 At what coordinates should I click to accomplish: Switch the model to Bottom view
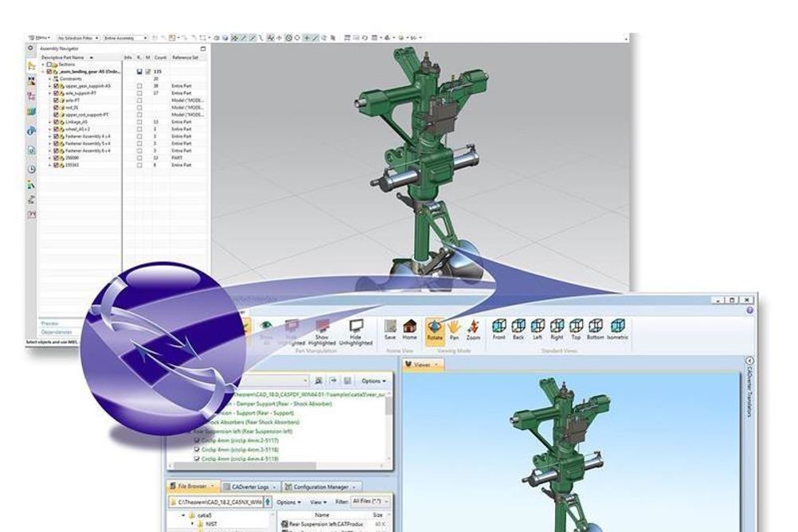[596, 330]
